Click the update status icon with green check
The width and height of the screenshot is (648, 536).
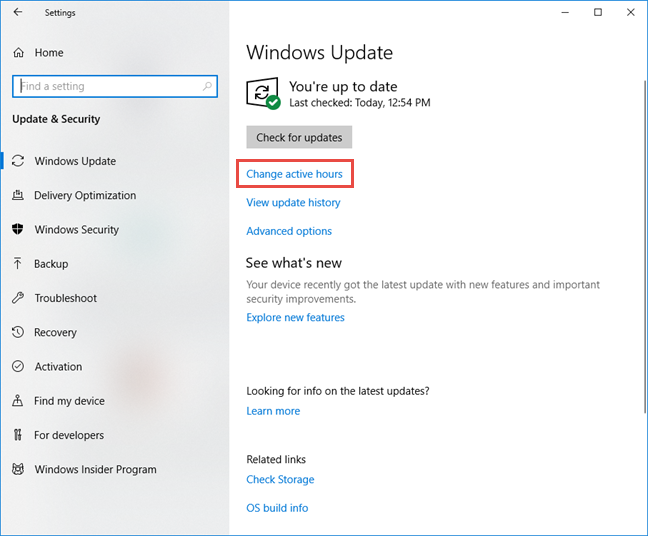[x=263, y=93]
